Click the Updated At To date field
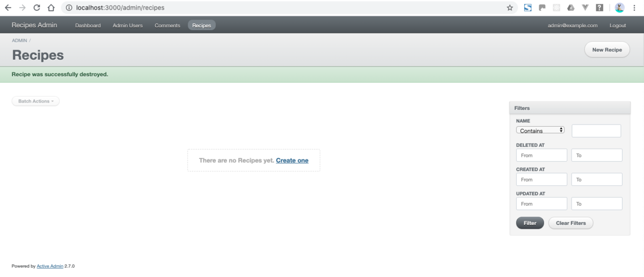 point(597,203)
